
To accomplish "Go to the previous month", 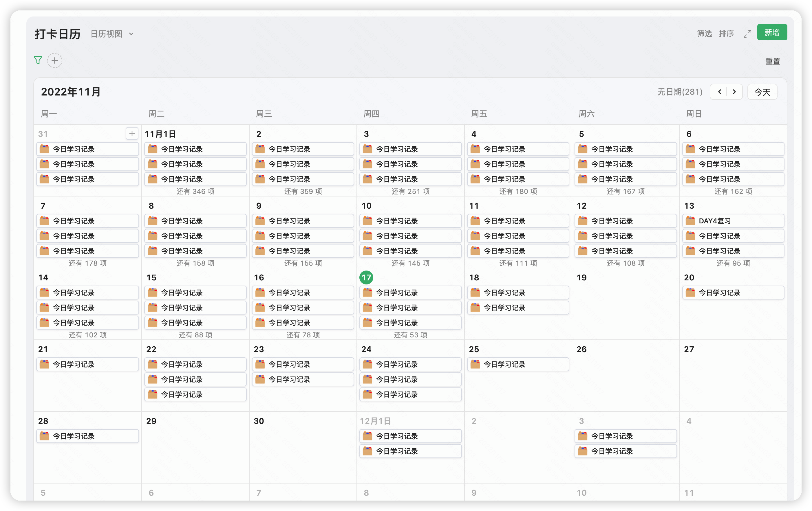I will [x=719, y=92].
